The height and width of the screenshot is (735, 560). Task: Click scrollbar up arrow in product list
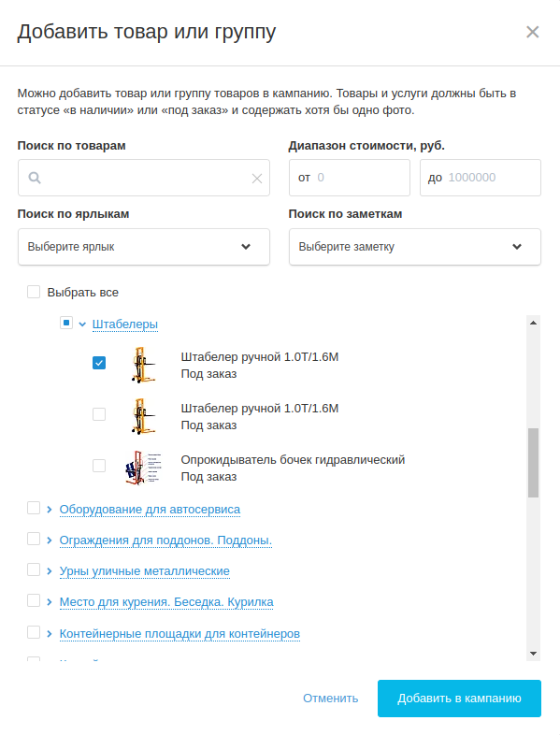click(533, 323)
